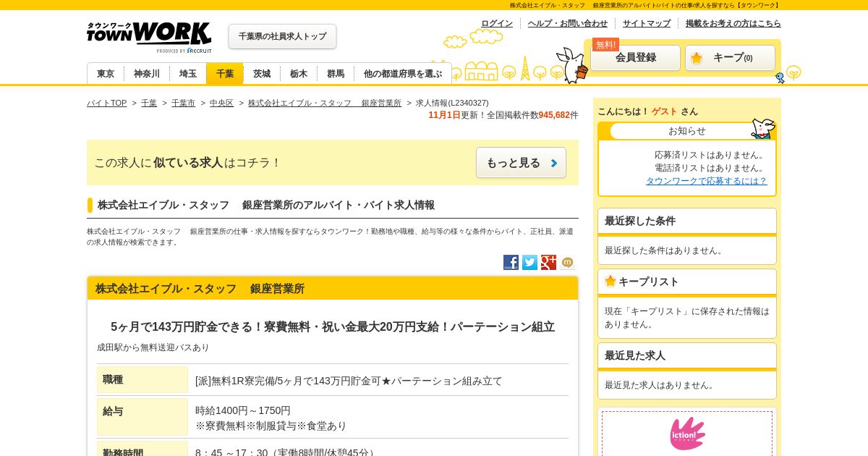Select the 埼玉 prefecture tab

[x=188, y=74]
